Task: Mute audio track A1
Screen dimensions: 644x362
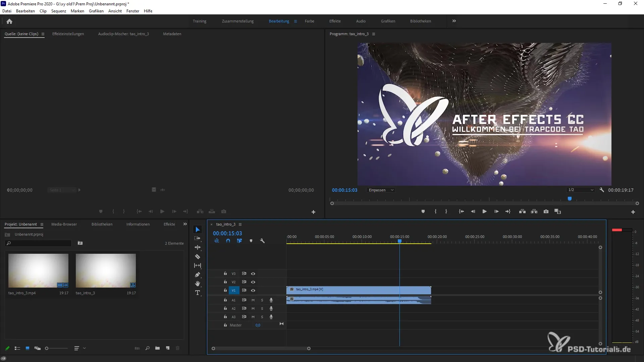Action: (253, 300)
